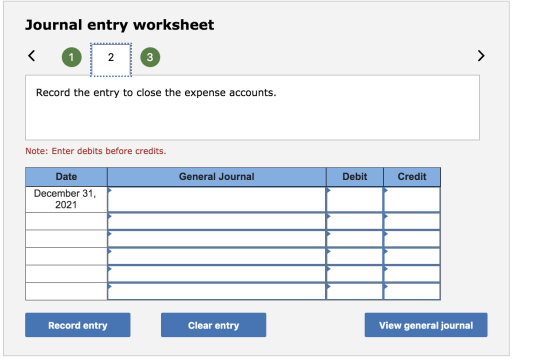Click third row Debit field
The width and height of the screenshot is (560, 360).
(x=355, y=239)
